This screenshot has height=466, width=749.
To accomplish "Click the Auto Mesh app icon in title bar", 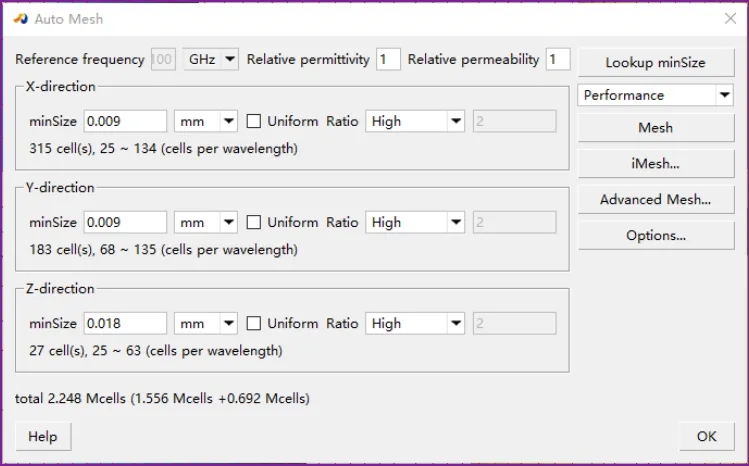I will tap(20, 18).
